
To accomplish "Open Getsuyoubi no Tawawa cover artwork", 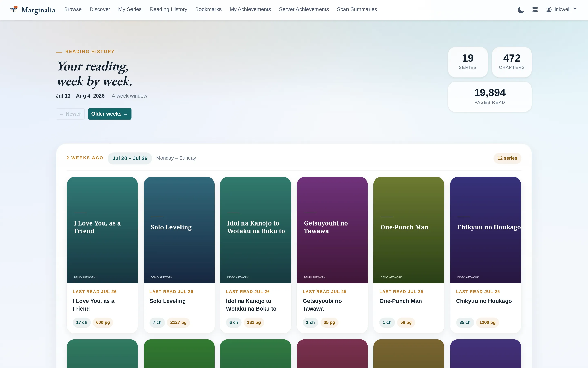I will (332, 230).
